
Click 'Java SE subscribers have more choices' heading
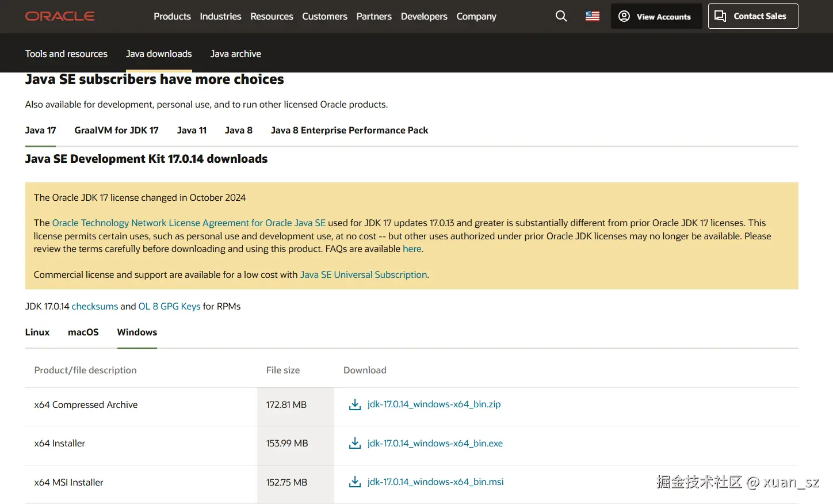[155, 79]
